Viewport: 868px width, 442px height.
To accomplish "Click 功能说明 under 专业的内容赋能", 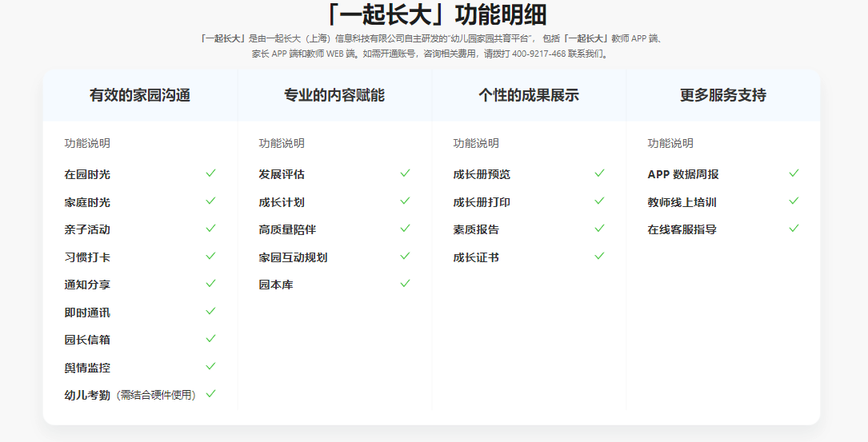I will 282,143.
